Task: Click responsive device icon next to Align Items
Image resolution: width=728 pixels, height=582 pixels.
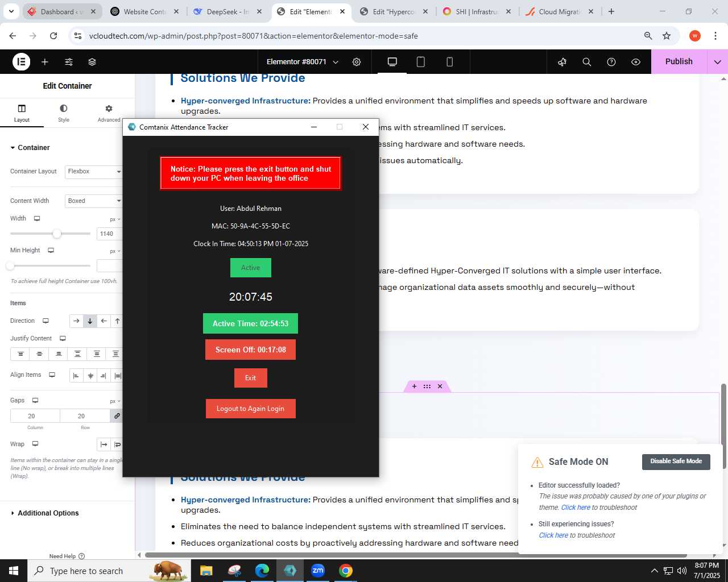Action: tap(52, 375)
